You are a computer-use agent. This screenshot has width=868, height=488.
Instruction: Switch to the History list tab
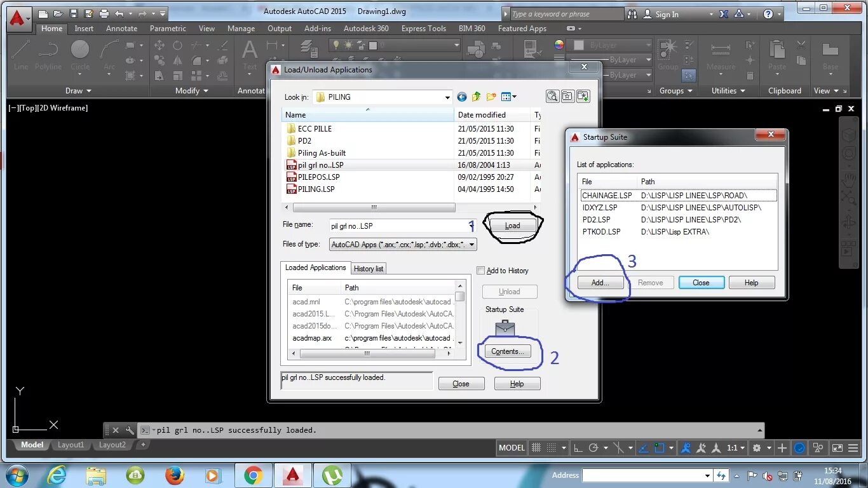point(369,269)
